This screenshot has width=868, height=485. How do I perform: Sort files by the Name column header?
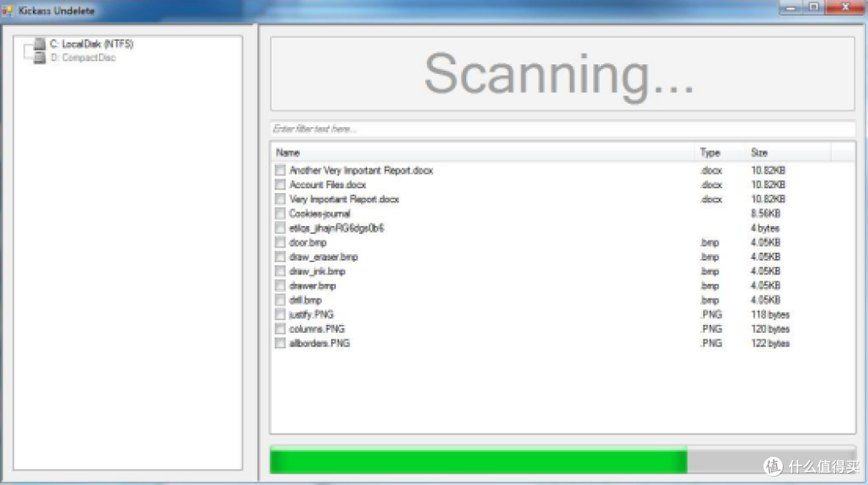tap(483, 153)
